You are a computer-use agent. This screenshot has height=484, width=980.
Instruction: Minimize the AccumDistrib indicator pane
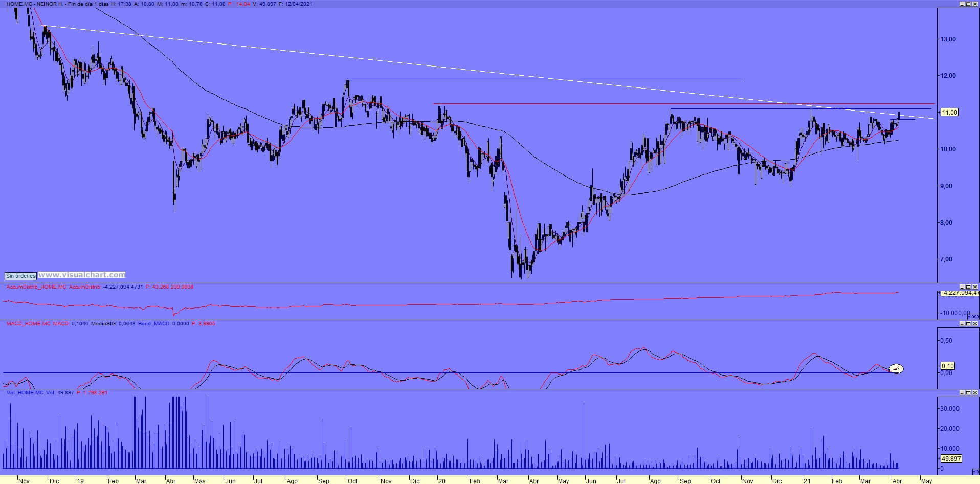click(x=962, y=287)
